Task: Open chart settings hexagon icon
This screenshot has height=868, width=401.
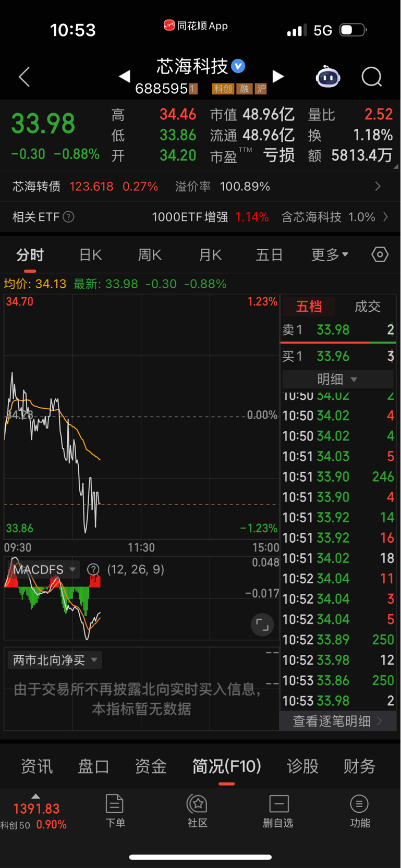Action: tap(380, 254)
